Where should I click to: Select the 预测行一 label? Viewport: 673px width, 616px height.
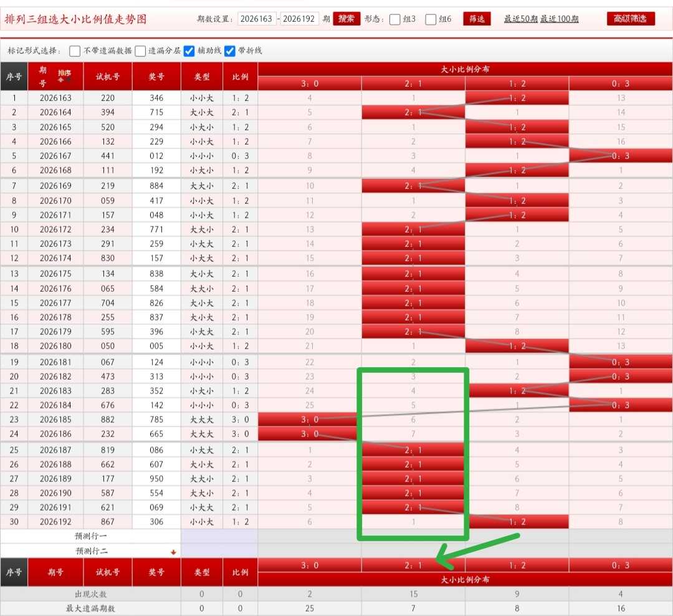[90, 536]
